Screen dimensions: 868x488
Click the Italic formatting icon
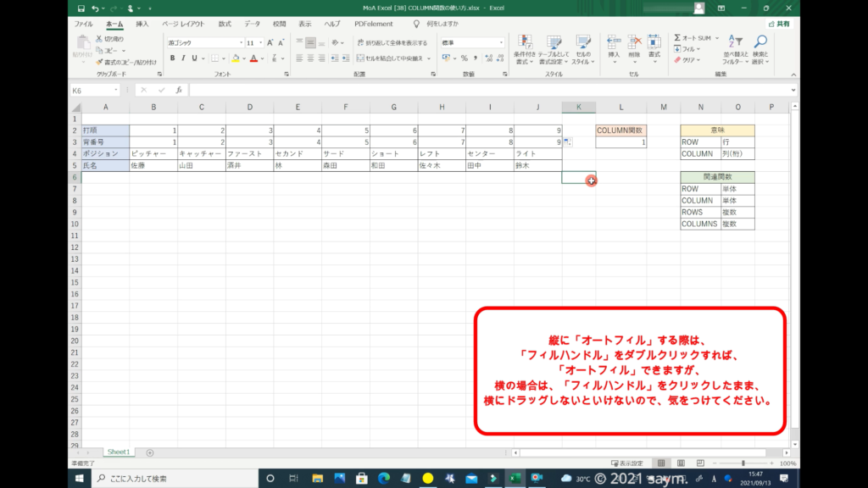pos(183,58)
